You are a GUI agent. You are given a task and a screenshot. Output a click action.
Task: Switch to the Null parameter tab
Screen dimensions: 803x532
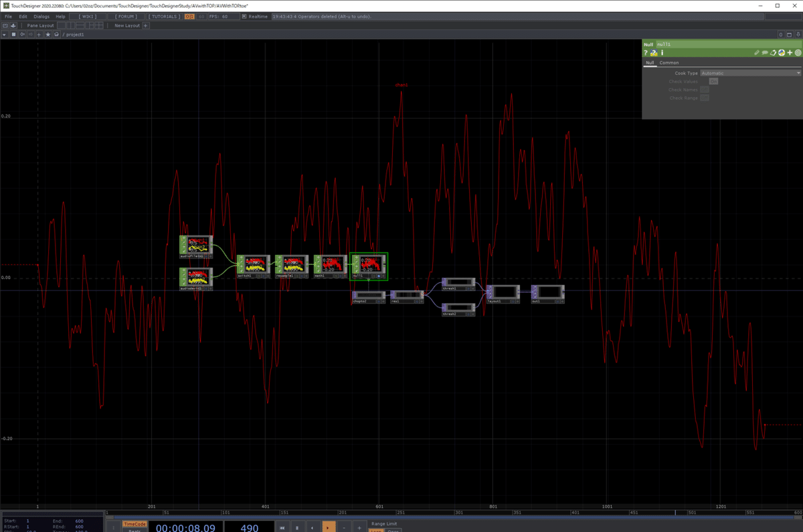649,63
